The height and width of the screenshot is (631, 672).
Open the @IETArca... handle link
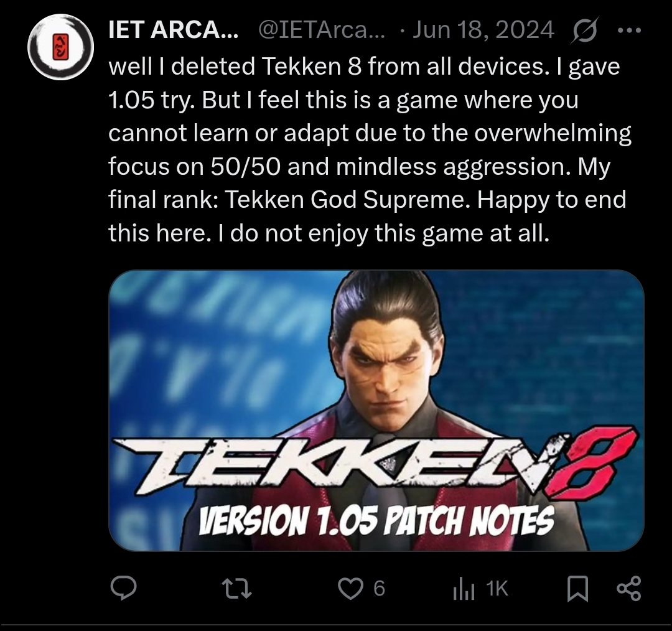tap(322, 30)
